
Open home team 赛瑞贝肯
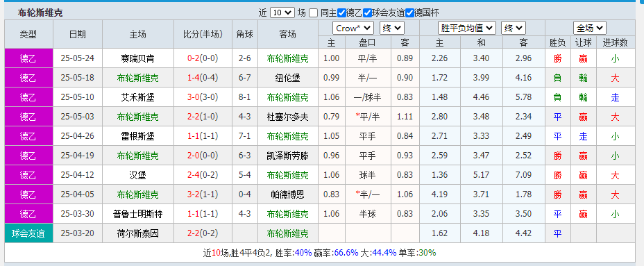(x=137, y=58)
